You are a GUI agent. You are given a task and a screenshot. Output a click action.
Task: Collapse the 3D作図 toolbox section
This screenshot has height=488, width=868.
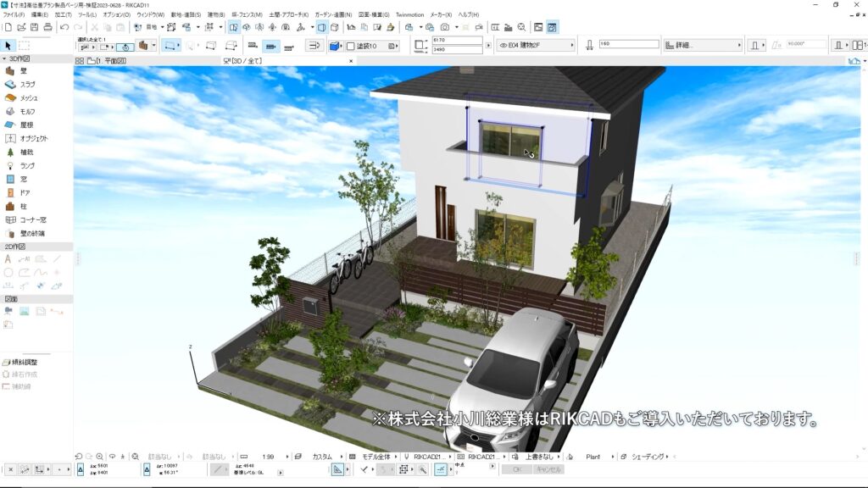[x=4, y=58]
